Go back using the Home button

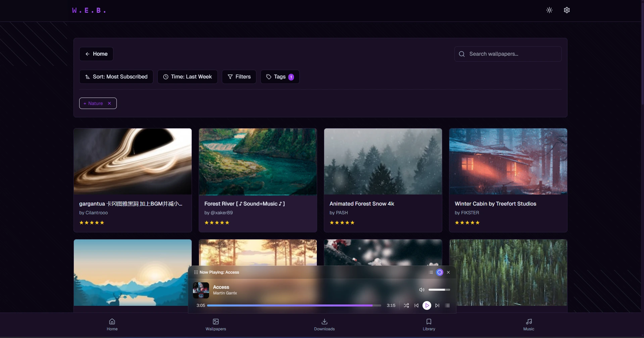(x=96, y=54)
